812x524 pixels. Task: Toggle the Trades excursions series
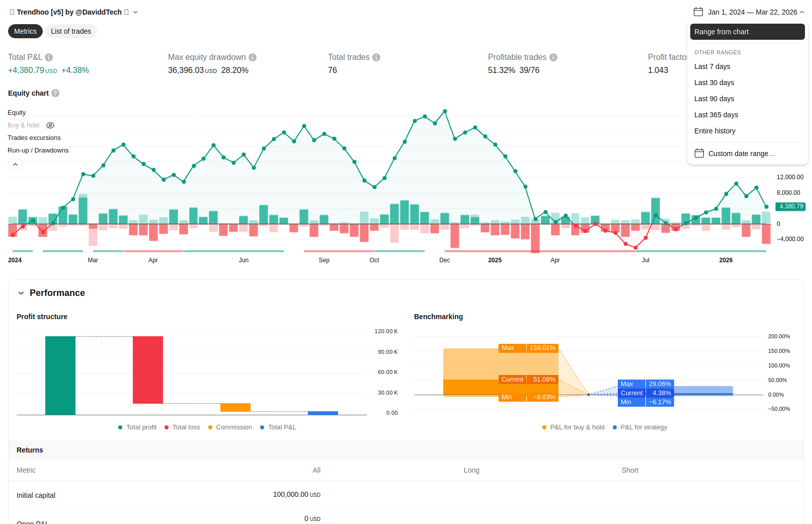click(x=34, y=138)
